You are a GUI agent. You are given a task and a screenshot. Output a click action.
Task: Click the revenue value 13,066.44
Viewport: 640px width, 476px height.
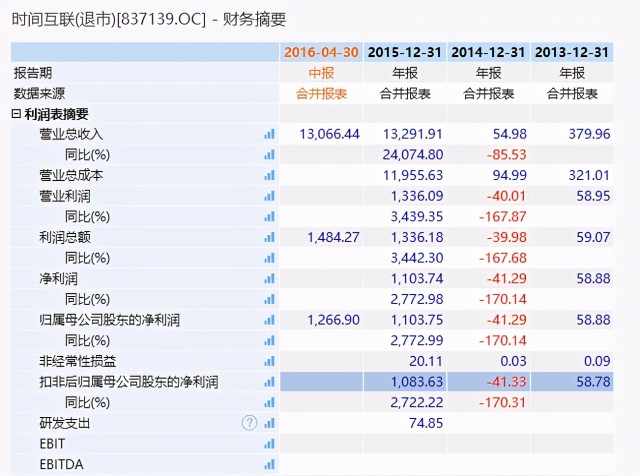coord(329,134)
